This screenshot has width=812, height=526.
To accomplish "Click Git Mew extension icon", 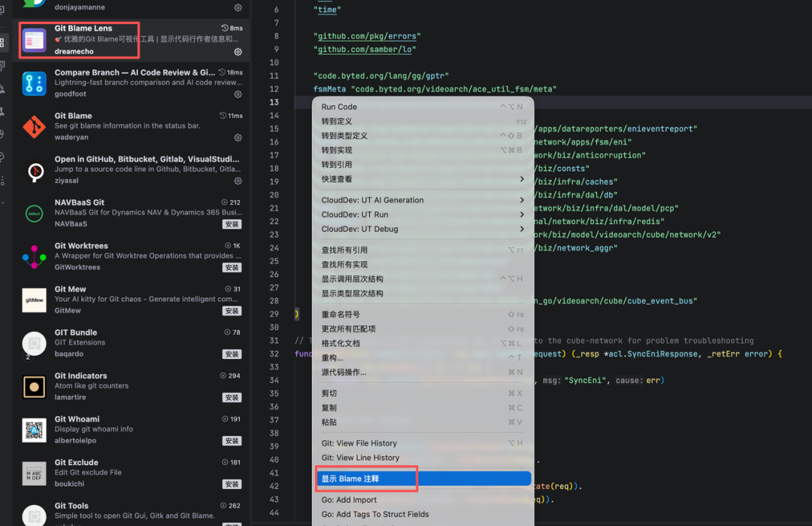I will [34, 300].
